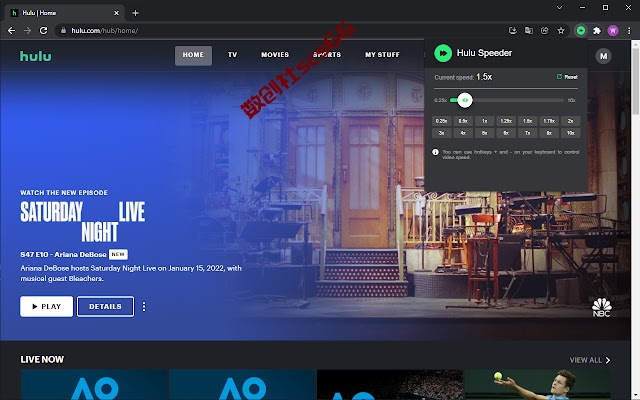This screenshot has width=640, height=400.
Task: Choose the 7x speed preset
Action: click(x=527, y=133)
